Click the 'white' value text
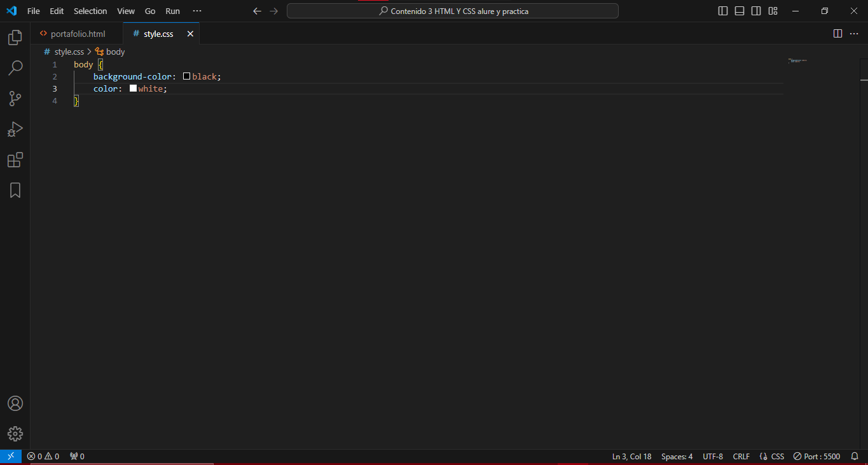The height and width of the screenshot is (465, 868). 151,88
